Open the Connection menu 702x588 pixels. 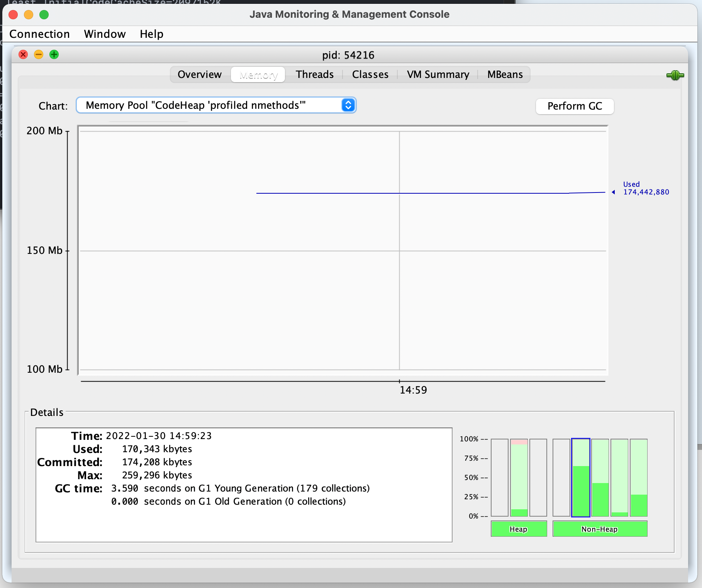click(39, 34)
